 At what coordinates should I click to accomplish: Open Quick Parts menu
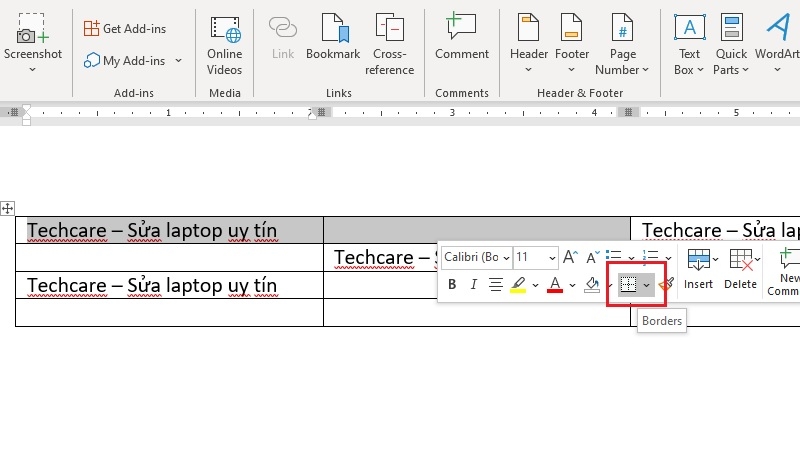click(x=731, y=45)
